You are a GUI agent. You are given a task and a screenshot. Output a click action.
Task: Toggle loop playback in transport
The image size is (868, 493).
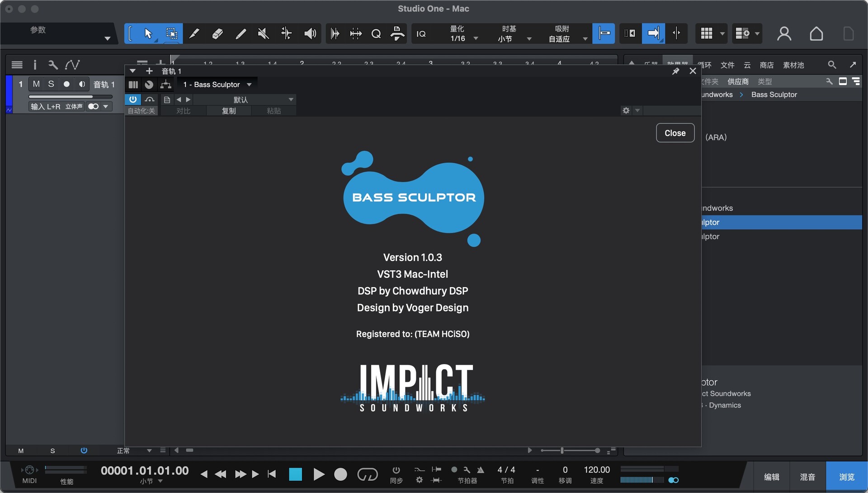367,474
